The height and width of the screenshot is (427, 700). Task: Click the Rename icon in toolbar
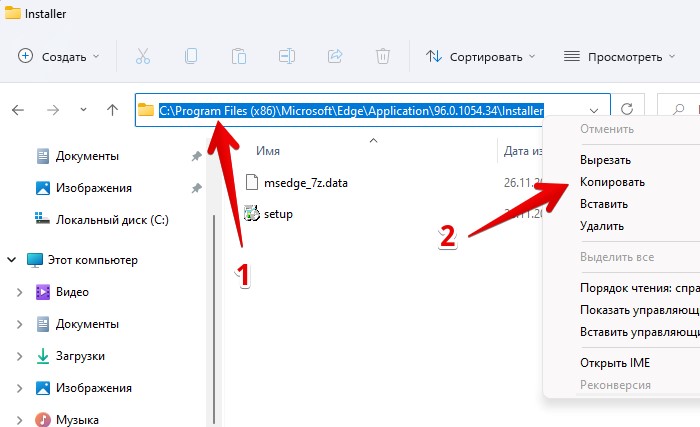click(287, 56)
